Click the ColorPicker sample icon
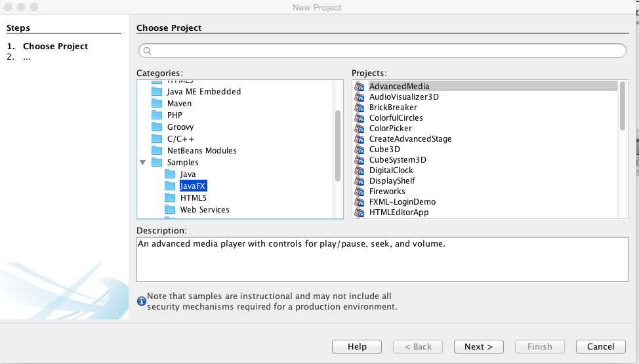The image size is (639, 364). tap(359, 129)
